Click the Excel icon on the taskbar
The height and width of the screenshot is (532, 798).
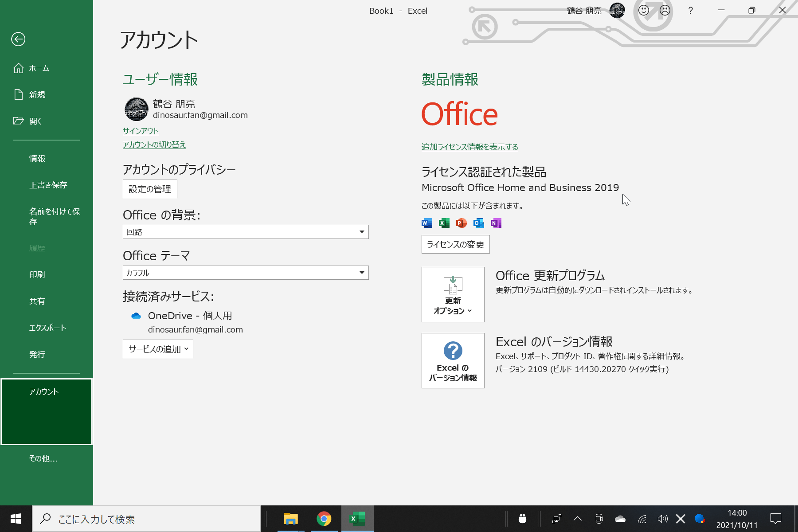click(357, 519)
